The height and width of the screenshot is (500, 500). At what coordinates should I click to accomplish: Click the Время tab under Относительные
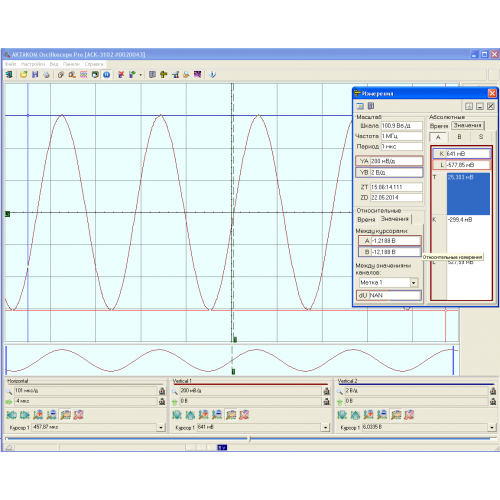coord(366,219)
